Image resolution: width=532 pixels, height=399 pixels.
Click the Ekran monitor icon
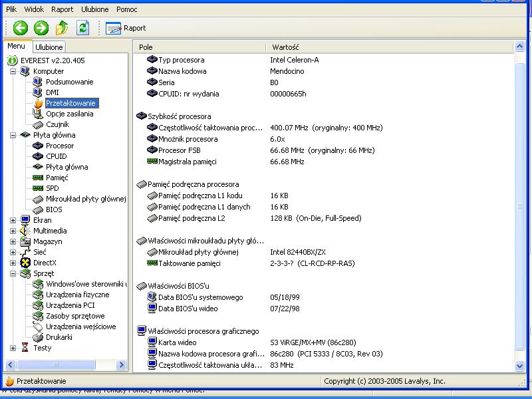(x=25, y=220)
